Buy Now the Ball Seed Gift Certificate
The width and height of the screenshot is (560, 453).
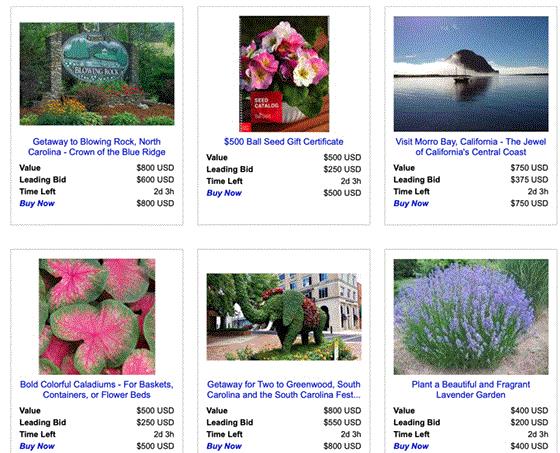pos(224,193)
